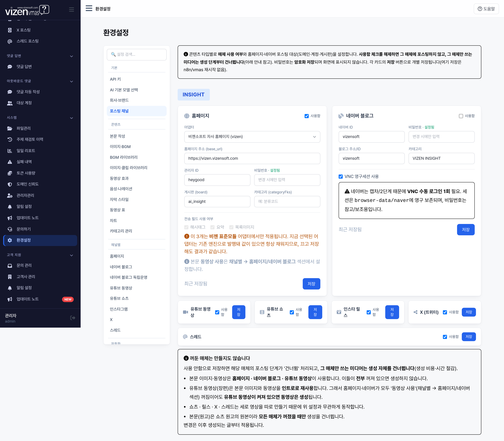Screen dimensions: 504x441
Task: Click the 홈페이지 주소 base_url field
Action: 252,158
